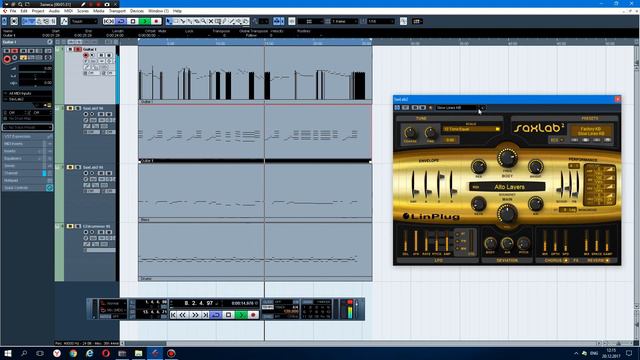Click Play in the floating transport panel

pos(241,315)
